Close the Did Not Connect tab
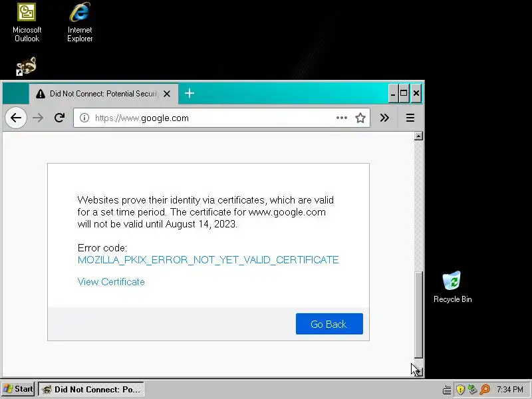 (x=167, y=94)
